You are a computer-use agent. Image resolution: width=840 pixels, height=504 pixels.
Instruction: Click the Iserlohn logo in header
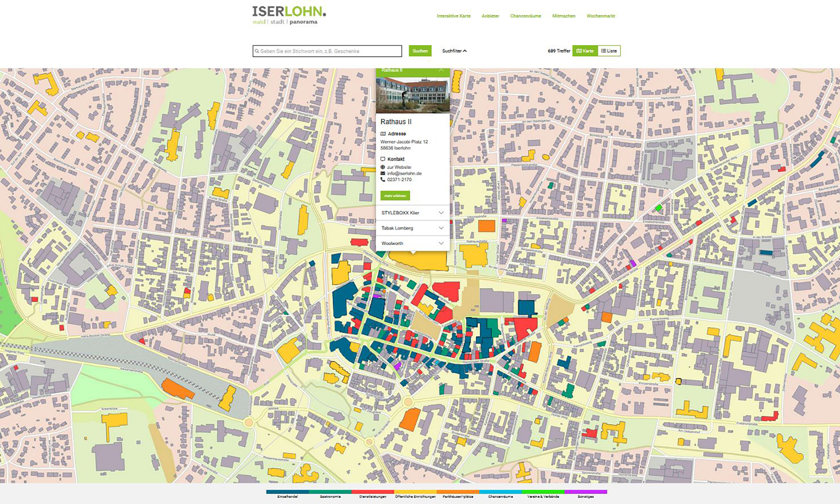point(289,15)
